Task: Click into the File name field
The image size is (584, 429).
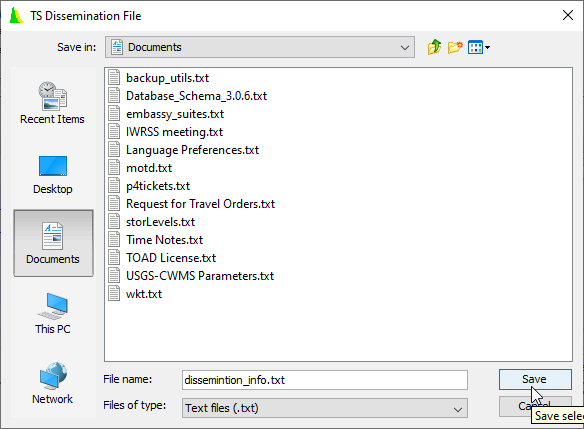Action: [x=324, y=380]
